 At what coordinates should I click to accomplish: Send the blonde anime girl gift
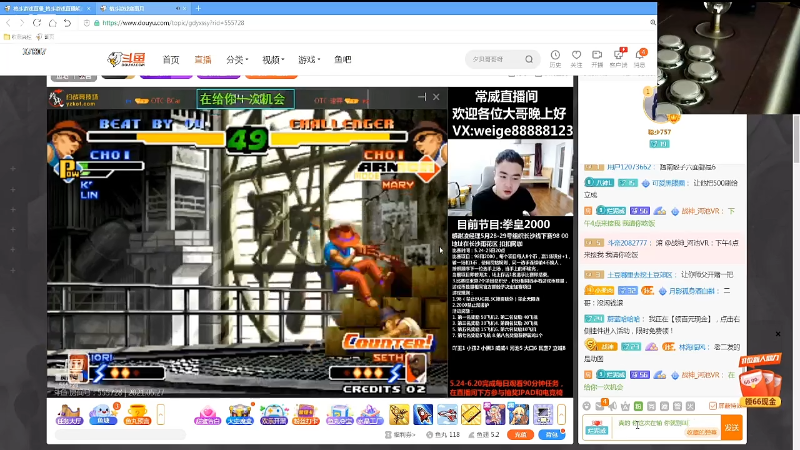pyautogui.click(x=519, y=414)
